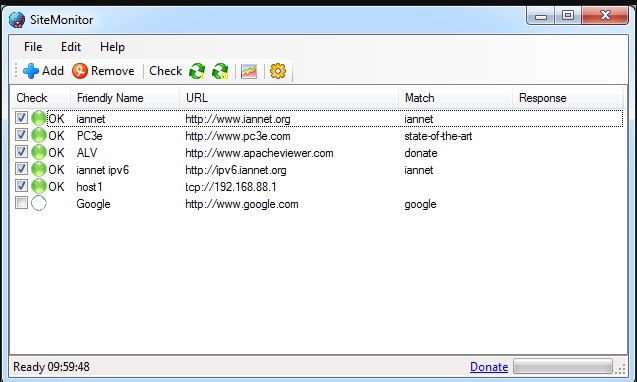Toggle the host1 row checkbox

click(21, 186)
